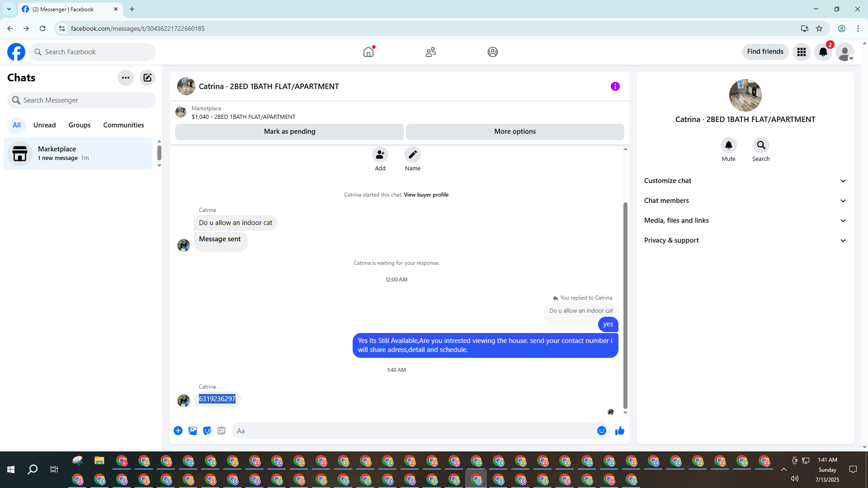Toggle conversation information purple icon
This screenshot has height=488, width=868.
(615, 86)
